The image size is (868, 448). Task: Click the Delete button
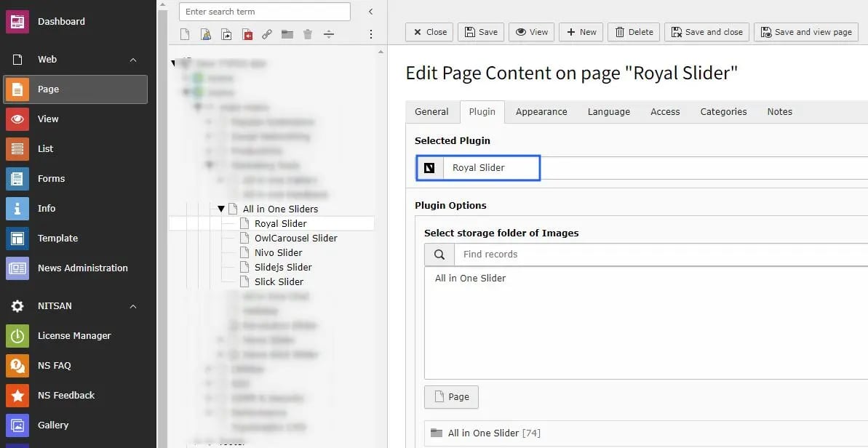point(634,32)
